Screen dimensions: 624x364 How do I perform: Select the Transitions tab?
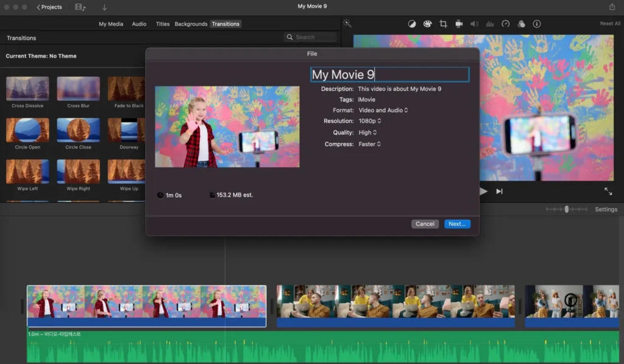pos(225,24)
